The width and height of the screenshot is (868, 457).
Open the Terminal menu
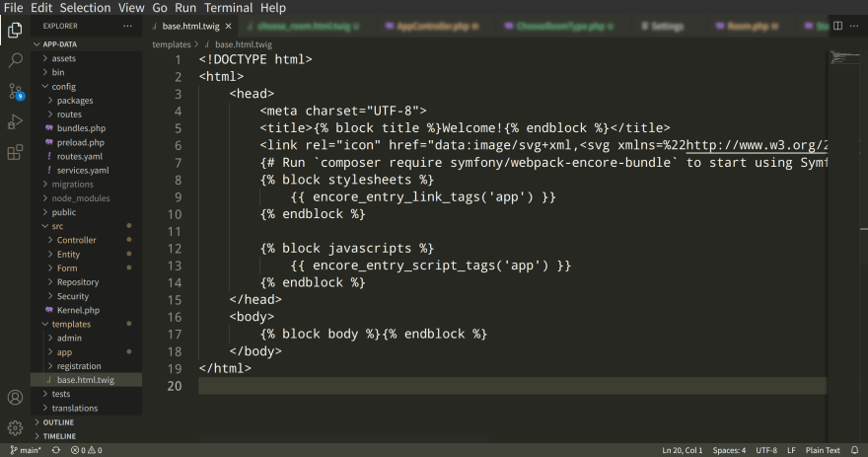tap(229, 8)
